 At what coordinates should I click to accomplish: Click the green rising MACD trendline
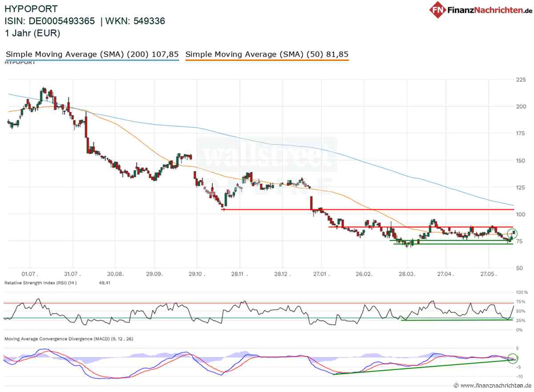point(423,367)
